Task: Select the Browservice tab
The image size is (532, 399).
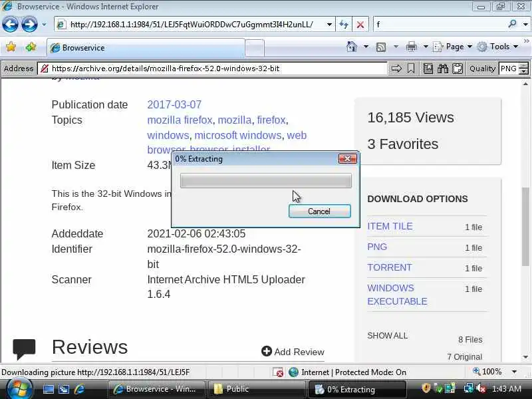Action: (x=146, y=48)
